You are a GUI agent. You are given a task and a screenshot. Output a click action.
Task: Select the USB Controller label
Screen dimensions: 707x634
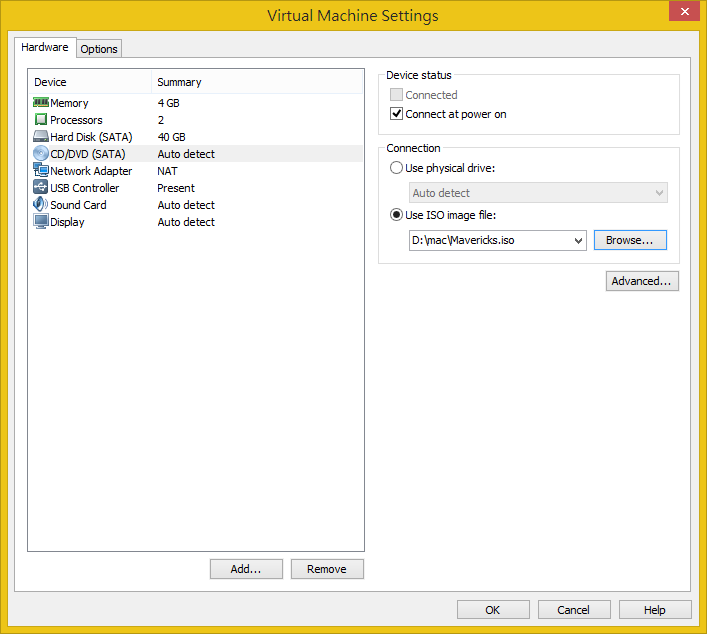pyautogui.click(x=84, y=188)
